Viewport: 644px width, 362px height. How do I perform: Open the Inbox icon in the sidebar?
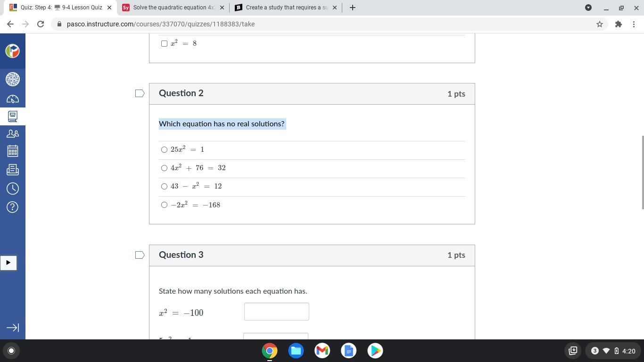13,169
